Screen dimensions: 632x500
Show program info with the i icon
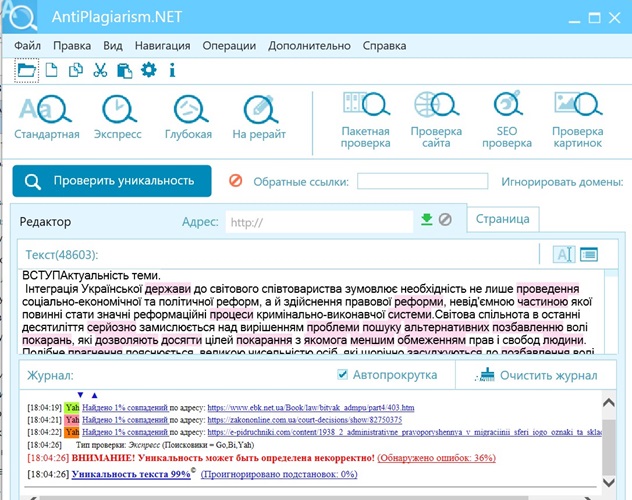(x=172, y=71)
